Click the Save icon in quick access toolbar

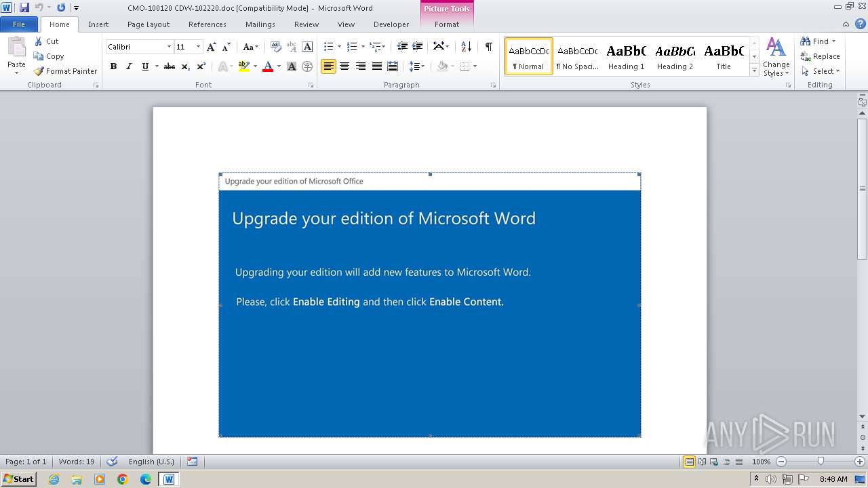pyautogui.click(x=24, y=8)
